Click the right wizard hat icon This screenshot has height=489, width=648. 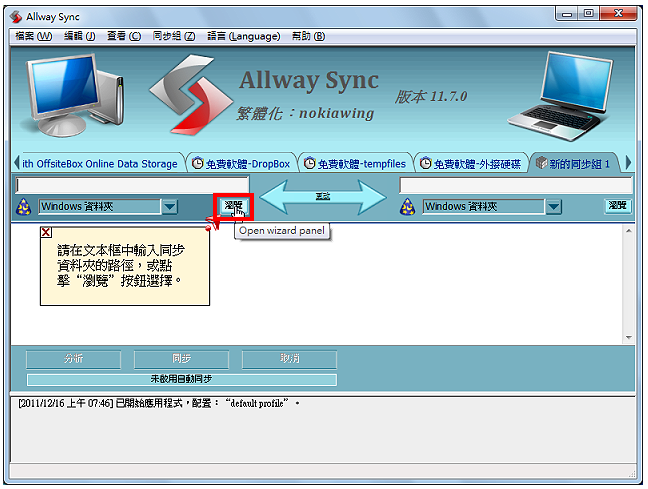pyautogui.click(x=407, y=207)
